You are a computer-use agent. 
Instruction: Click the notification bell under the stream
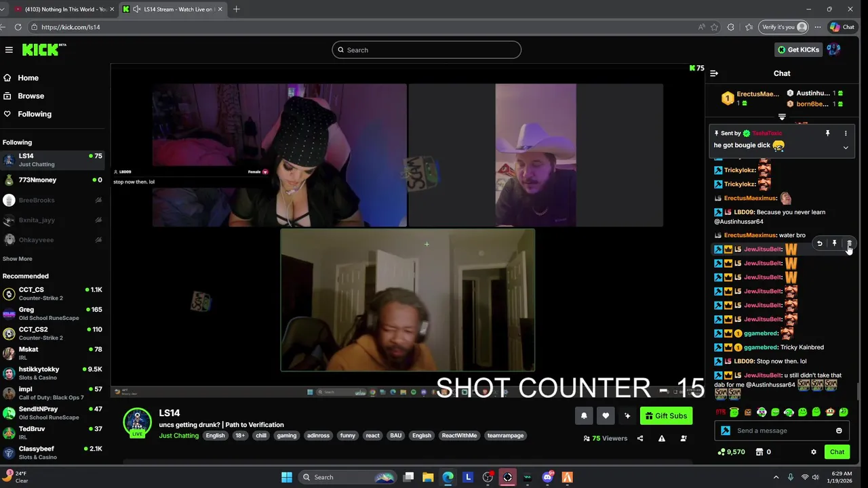584,416
